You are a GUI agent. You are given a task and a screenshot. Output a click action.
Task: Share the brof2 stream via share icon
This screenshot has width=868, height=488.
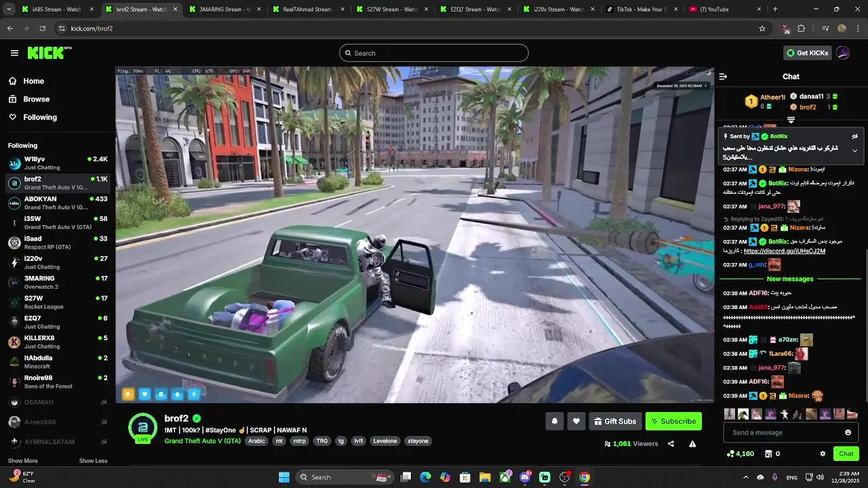pyautogui.click(x=671, y=444)
